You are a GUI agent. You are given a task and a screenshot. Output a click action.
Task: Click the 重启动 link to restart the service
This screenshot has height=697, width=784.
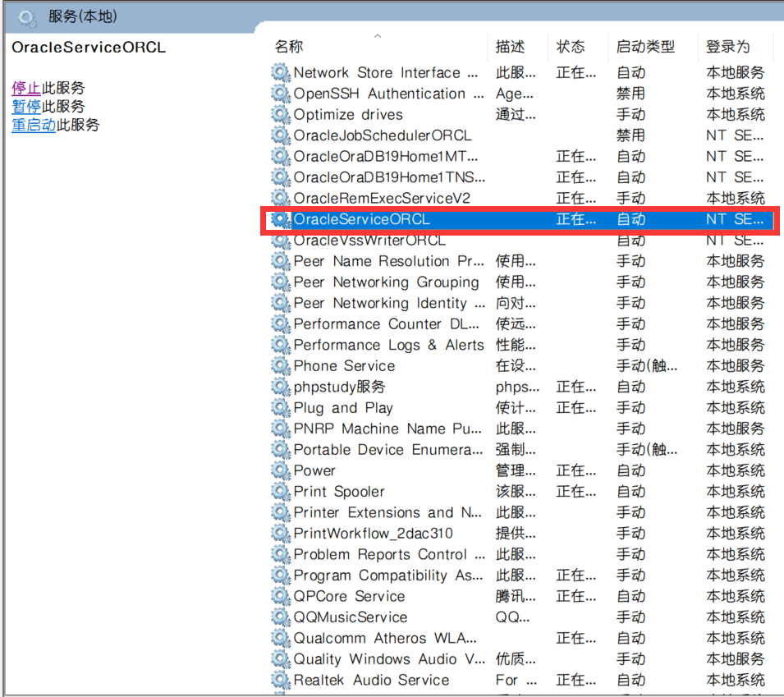[34, 125]
